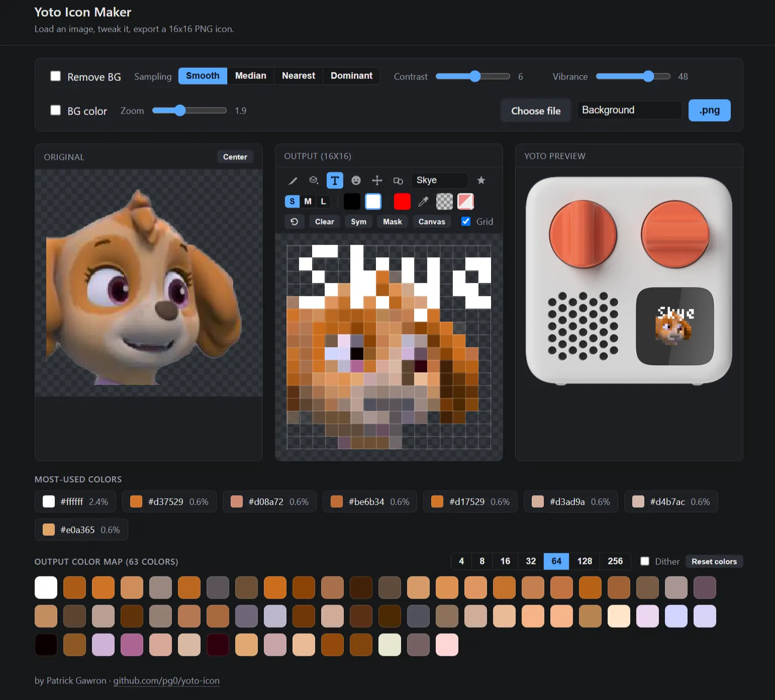Screen dimensions: 775x700
Task: Click the Mask button
Action: (393, 222)
